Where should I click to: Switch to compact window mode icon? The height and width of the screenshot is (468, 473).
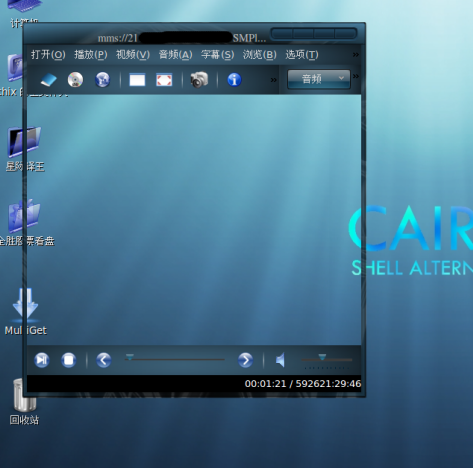(x=137, y=80)
